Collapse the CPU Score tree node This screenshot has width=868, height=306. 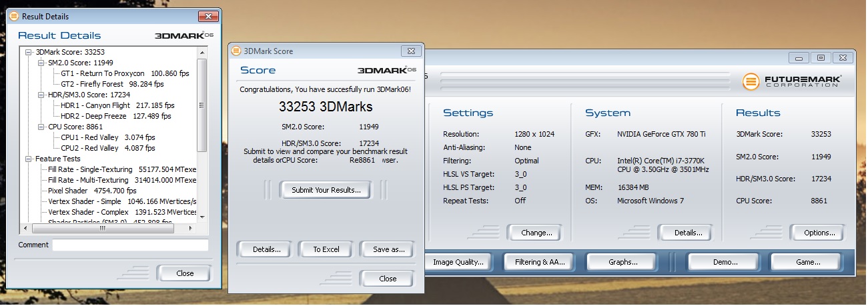[x=41, y=127]
